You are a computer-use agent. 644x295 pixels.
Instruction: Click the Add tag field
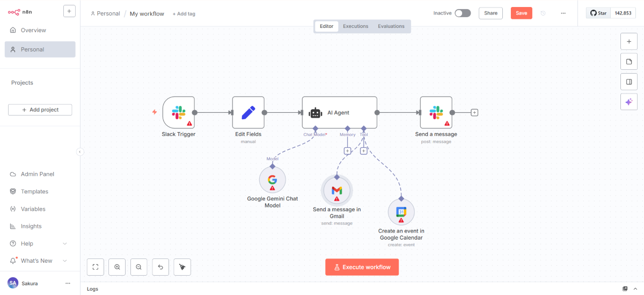click(x=184, y=14)
